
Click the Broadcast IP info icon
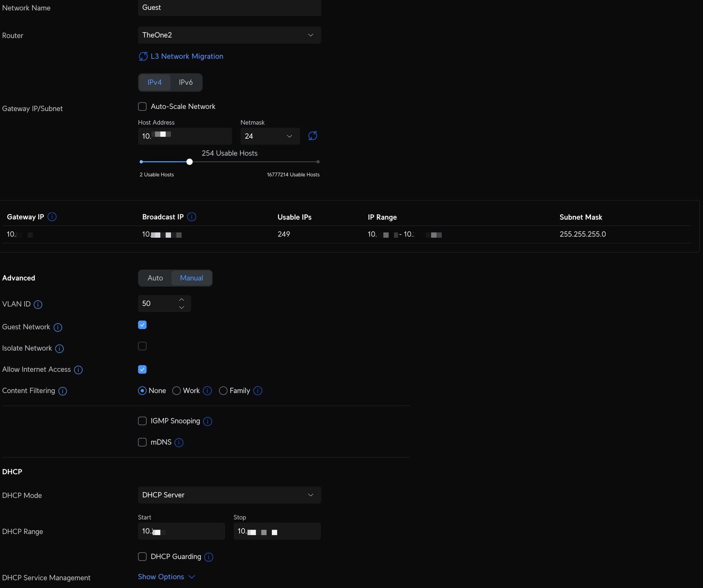tap(191, 217)
